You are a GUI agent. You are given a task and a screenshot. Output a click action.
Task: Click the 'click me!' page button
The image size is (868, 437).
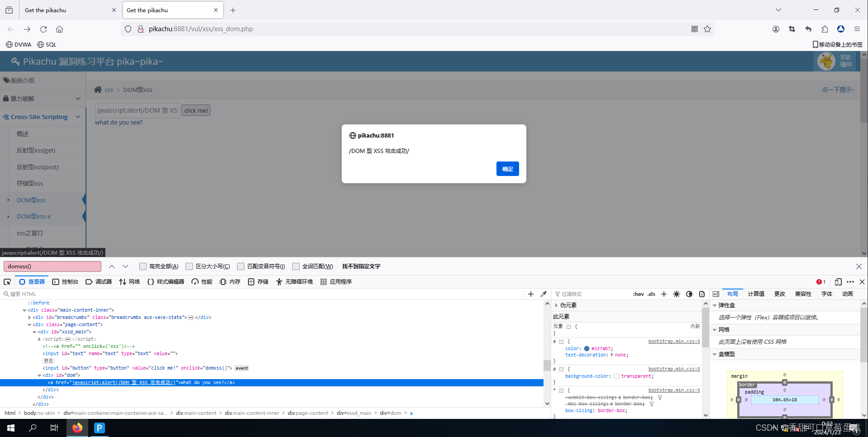(196, 110)
